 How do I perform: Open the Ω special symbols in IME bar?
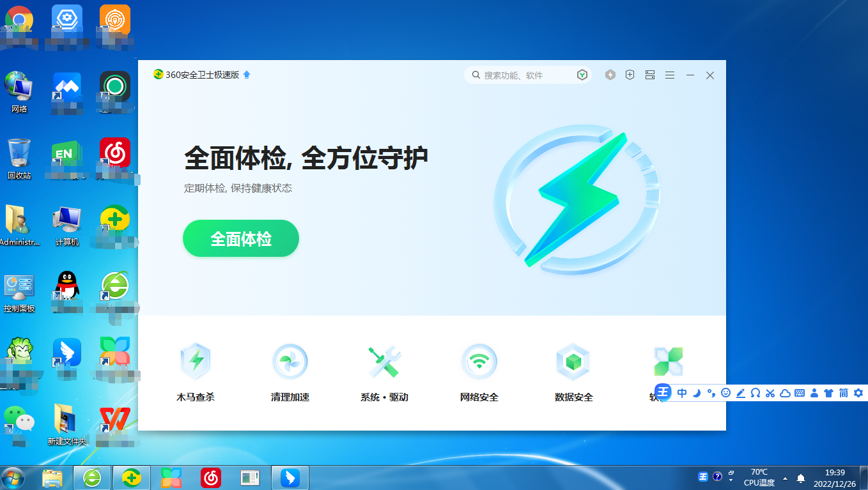click(755, 393)
